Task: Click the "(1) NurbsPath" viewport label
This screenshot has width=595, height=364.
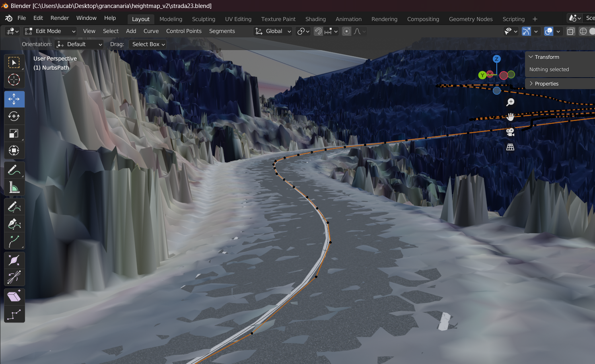Action: pos(51,68)
